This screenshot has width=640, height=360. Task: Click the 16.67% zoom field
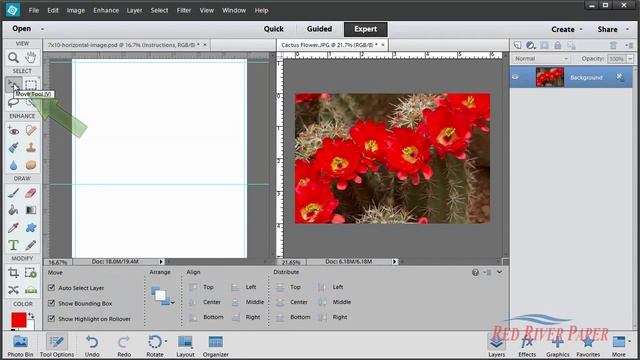point(58,262)
